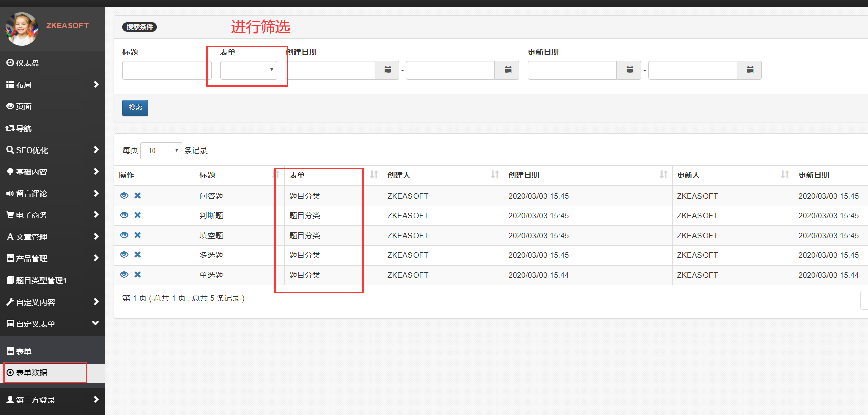Focus the 创建日期 end date field

click(x=450, y=70)
